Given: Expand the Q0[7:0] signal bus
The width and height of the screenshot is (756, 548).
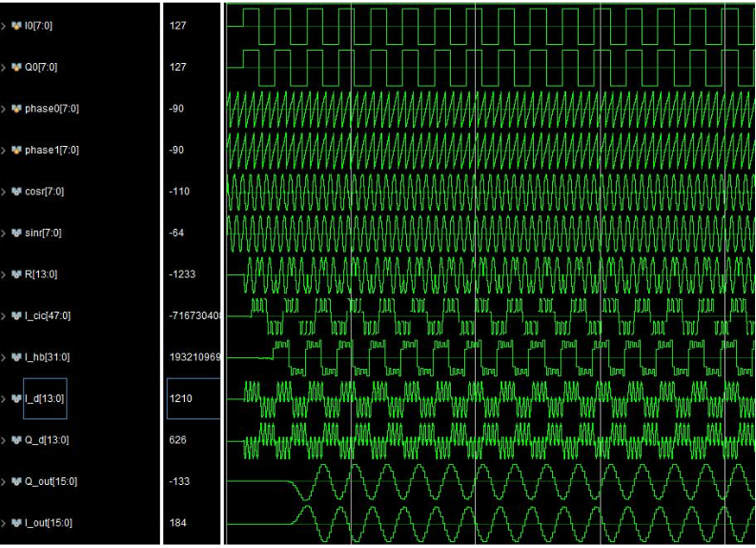Looking at the screenshot, I should [x=3, y=67].
